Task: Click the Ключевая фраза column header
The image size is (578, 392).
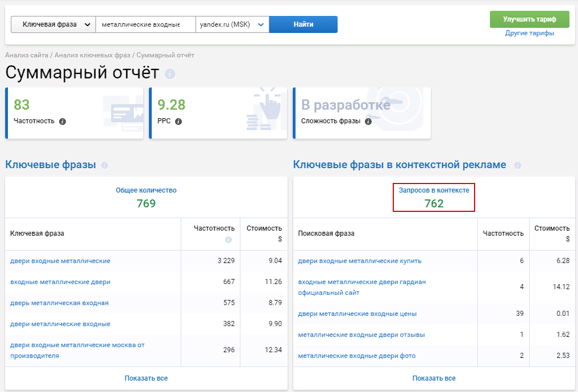Action: tap(38, 233)
